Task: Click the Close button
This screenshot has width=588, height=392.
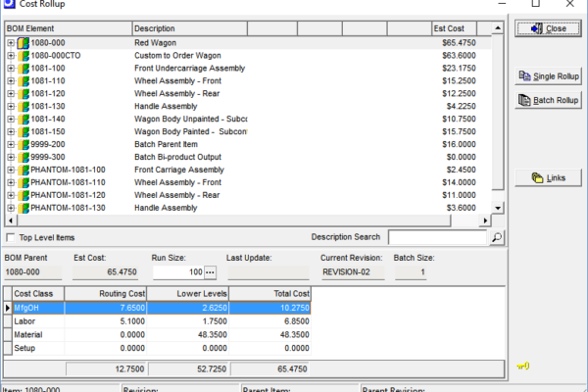Action: [x=548, y=28]
